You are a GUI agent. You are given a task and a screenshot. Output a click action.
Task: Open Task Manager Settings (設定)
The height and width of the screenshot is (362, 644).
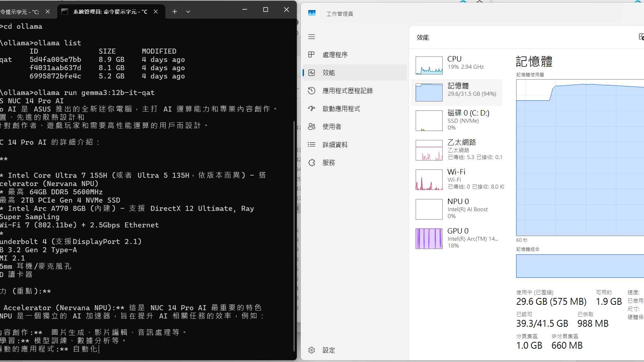355,350
